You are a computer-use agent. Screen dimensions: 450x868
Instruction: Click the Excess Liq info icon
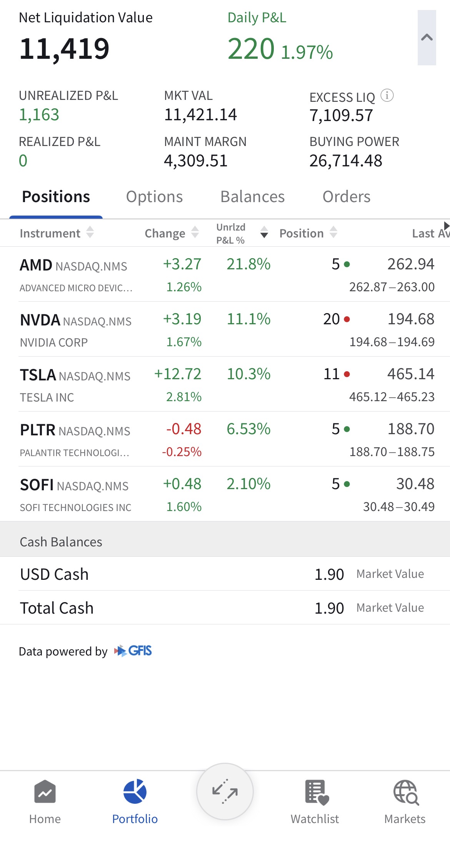pyautogui.click(x=387, y=95)
